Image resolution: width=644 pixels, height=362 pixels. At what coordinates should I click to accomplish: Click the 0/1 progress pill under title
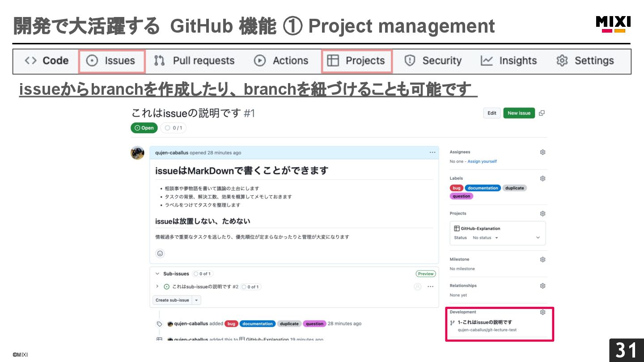(x=174, y=128)
